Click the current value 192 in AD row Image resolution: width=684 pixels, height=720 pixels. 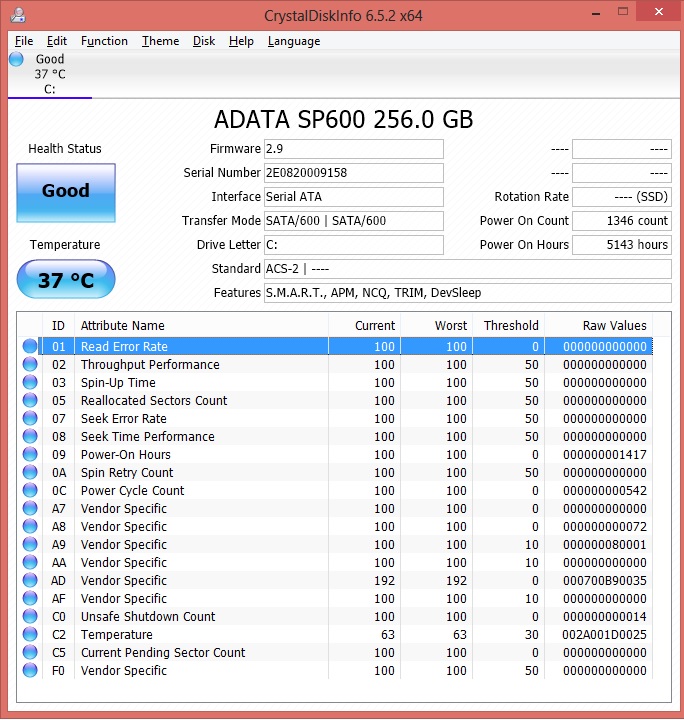384,581
